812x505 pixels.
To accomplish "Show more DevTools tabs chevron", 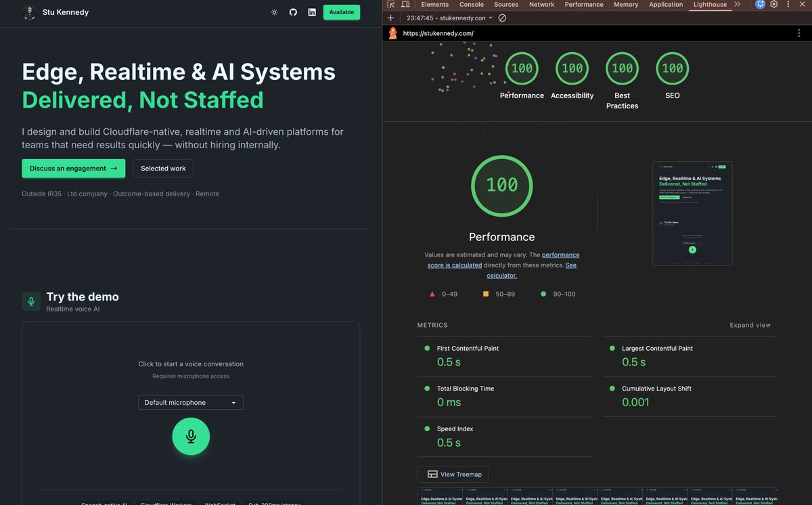I will click(738, 4).
